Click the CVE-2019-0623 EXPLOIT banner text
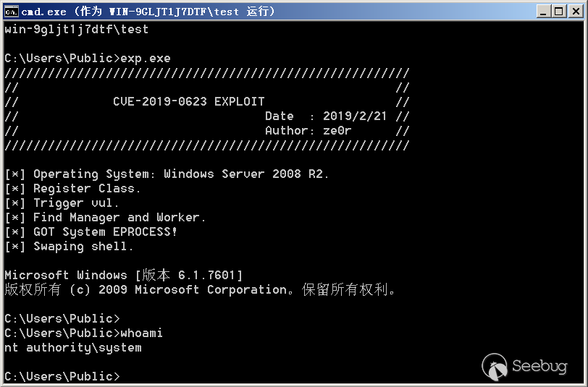 point(188,101)
